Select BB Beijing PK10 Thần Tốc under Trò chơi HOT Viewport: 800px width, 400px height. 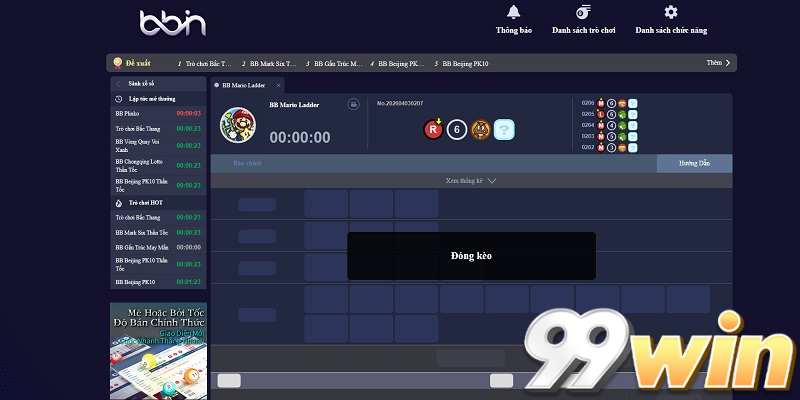pyautogui.click(x=158, y=264)
